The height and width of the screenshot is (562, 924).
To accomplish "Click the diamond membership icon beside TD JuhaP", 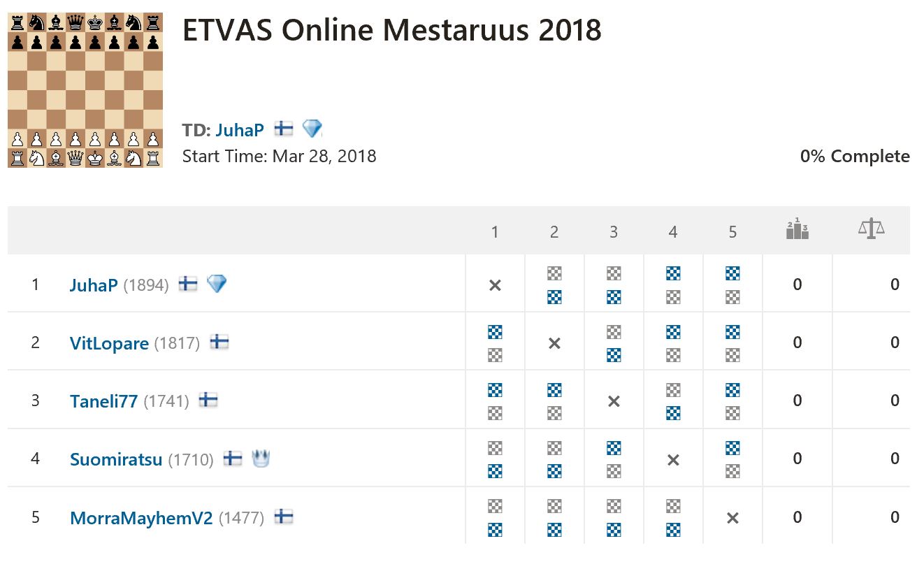I will tap(312, 129).
